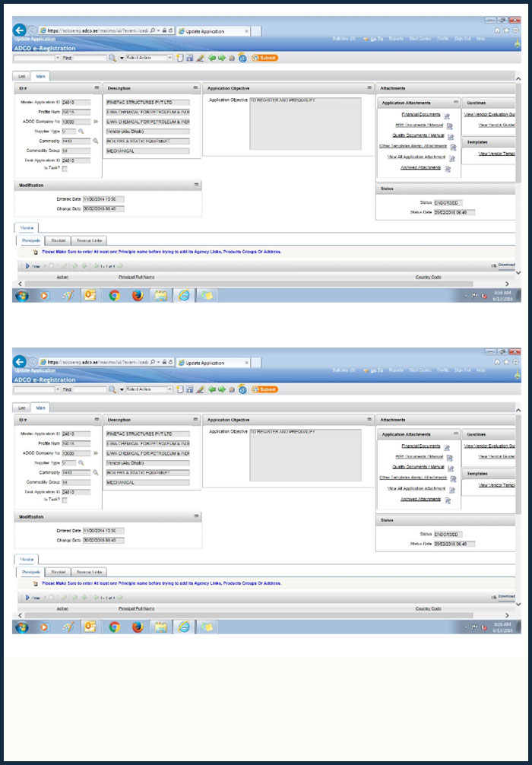The image size is (532, 765).
Task: Toggle 'Is Task?' checkbox in lower window
Action: [x=65, y=500]
